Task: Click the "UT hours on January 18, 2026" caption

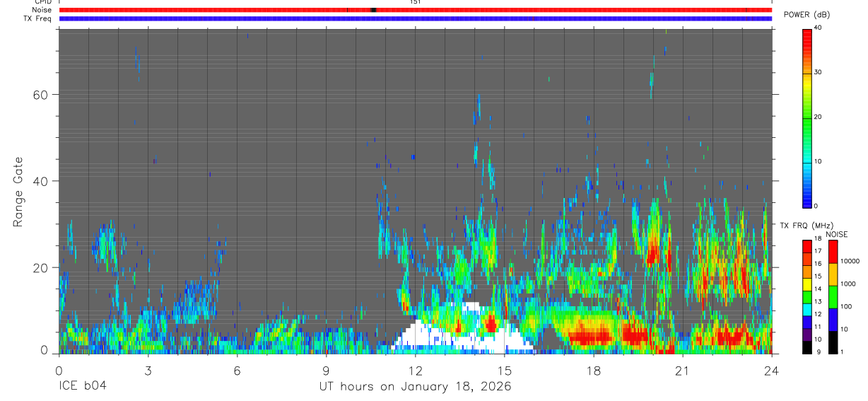Action: [415, 387]
